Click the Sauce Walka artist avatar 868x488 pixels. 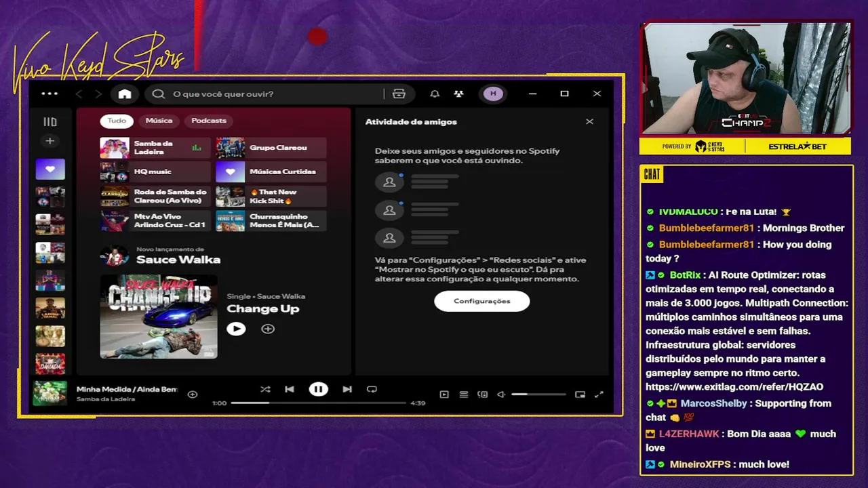[x=114, y=256]
